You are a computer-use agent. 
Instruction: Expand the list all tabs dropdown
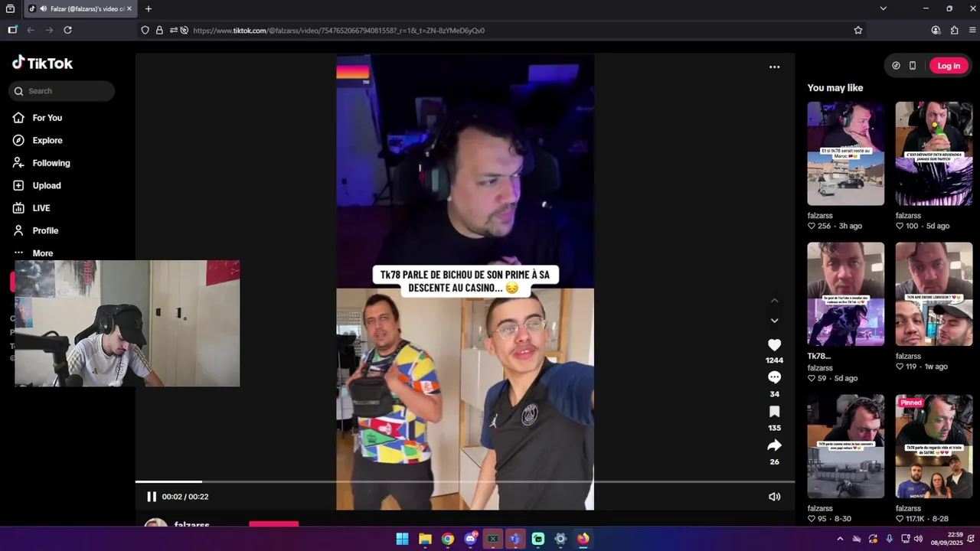(883, 8)
